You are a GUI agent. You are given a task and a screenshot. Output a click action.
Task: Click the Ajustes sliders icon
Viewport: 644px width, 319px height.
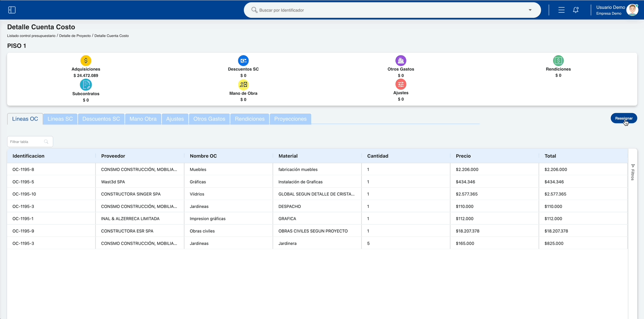[401, 84]
